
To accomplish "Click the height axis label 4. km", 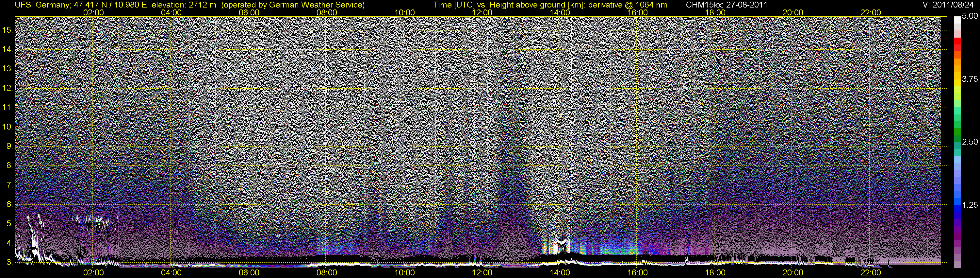I will click(9, 243).
